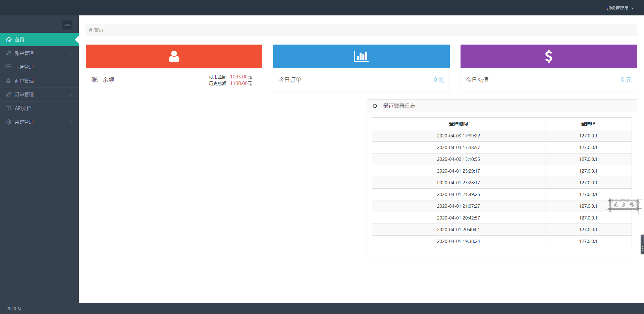Click available balance 1095.00元
This screenshot has width=644, height=314.
pyautogui.click(x=241, y=77)
